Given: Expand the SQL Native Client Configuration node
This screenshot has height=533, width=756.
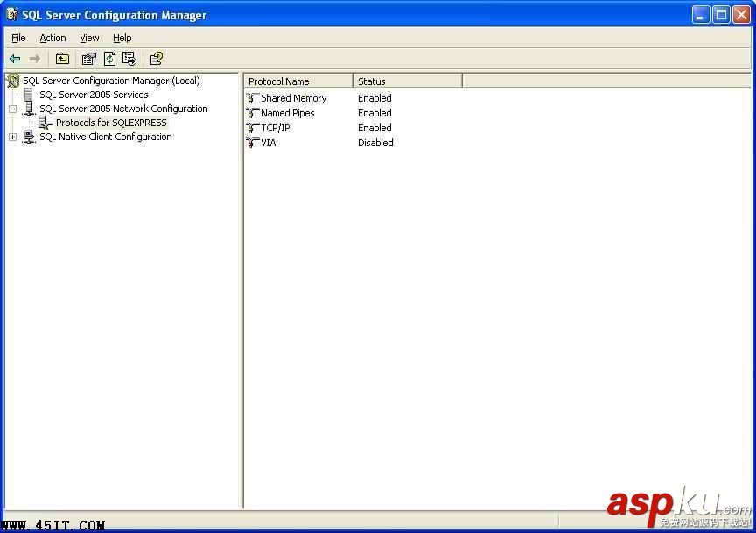Looking at the screenshot, I should pos(12,137).
